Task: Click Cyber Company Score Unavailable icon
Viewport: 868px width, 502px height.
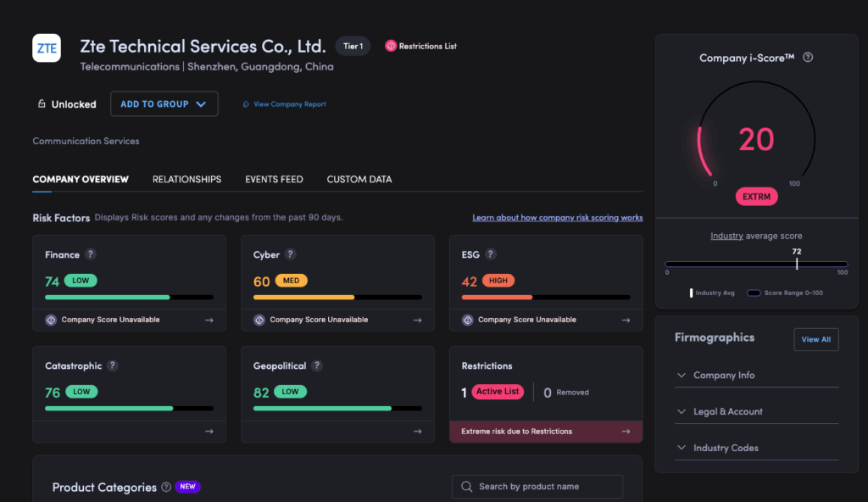Action: (x=259, y=320)
